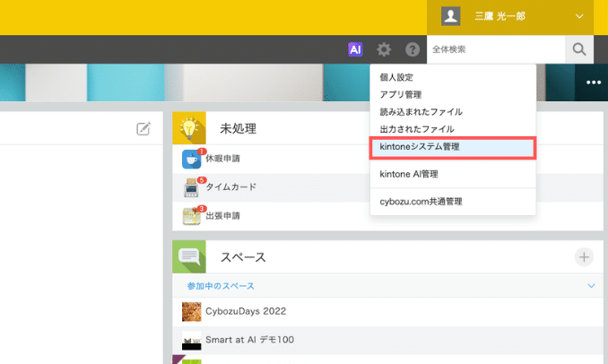Click the lightbulb 未処理 icon

[189, 128]
